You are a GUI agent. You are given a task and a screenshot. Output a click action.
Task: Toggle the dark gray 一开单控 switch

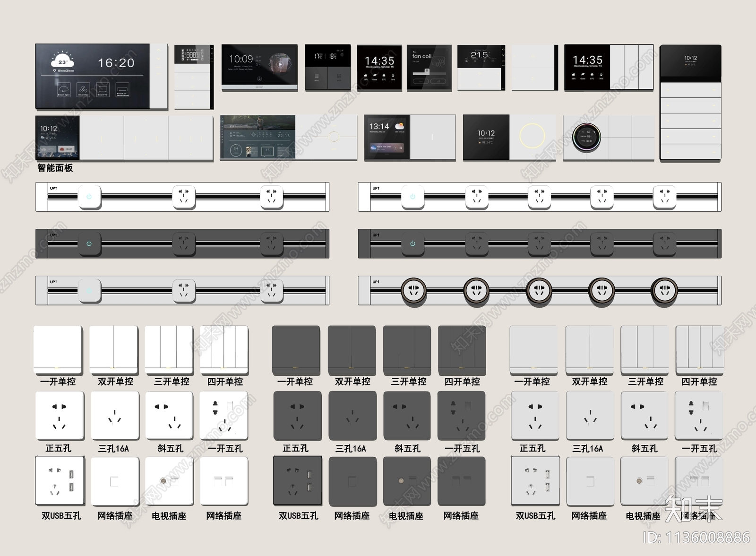pos(296,350)
